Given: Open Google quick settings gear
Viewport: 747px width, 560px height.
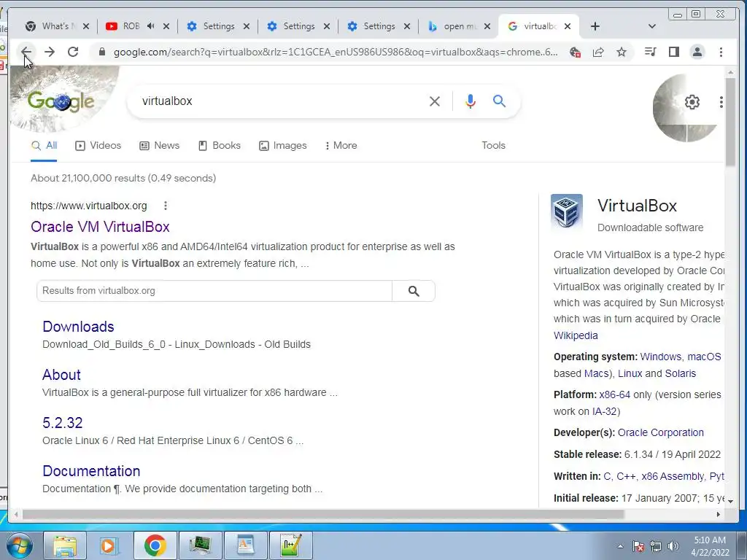Looking at the screenshot, I should pos(692,102).
